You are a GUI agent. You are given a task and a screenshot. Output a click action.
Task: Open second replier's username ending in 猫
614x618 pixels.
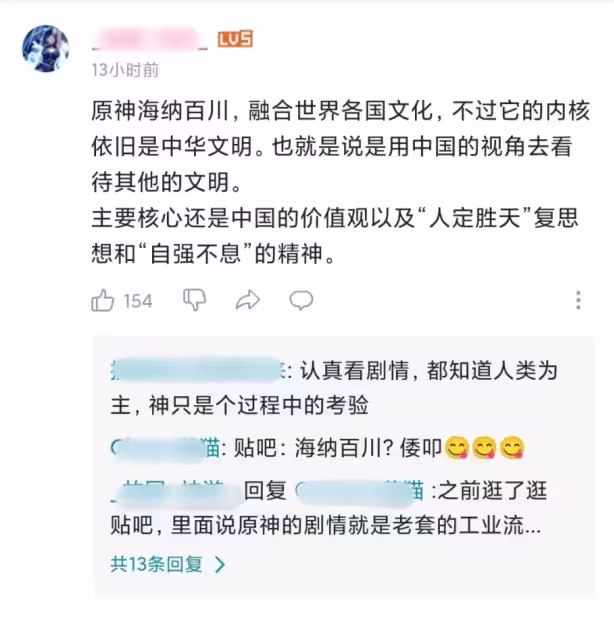pyautogui.click(x=165, y=449)
